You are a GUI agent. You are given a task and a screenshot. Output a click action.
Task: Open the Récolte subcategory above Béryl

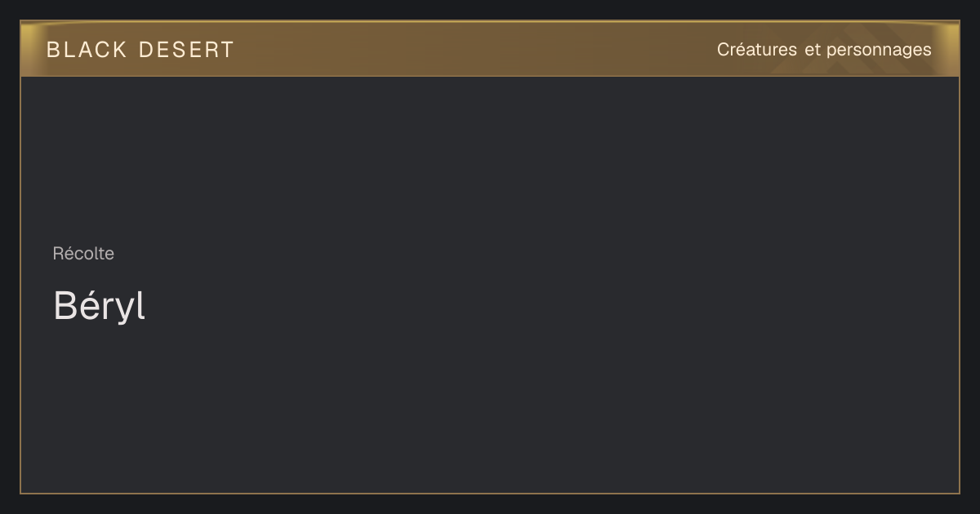[x=83, y=254]
